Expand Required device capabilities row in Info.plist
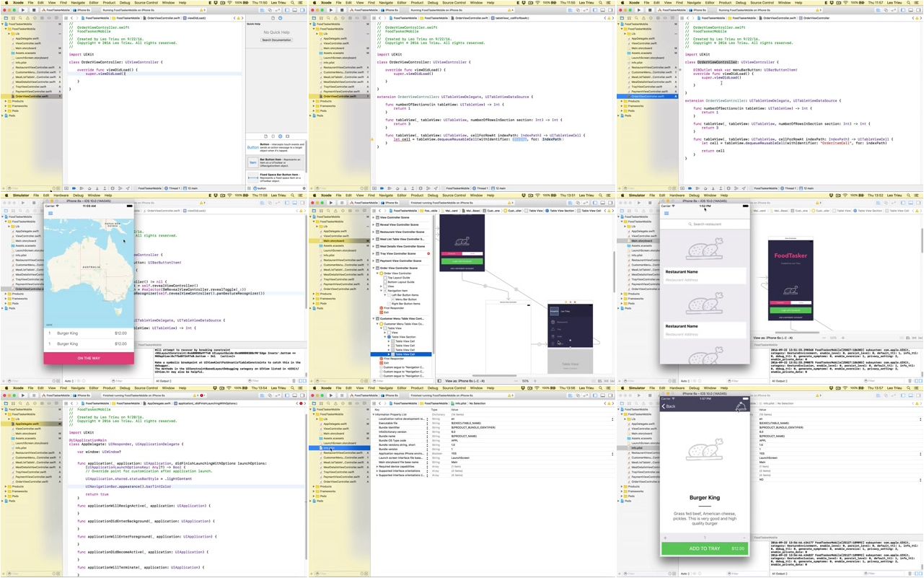The height and width of the screenshot is (578, 924). click(x=377, y=466)
